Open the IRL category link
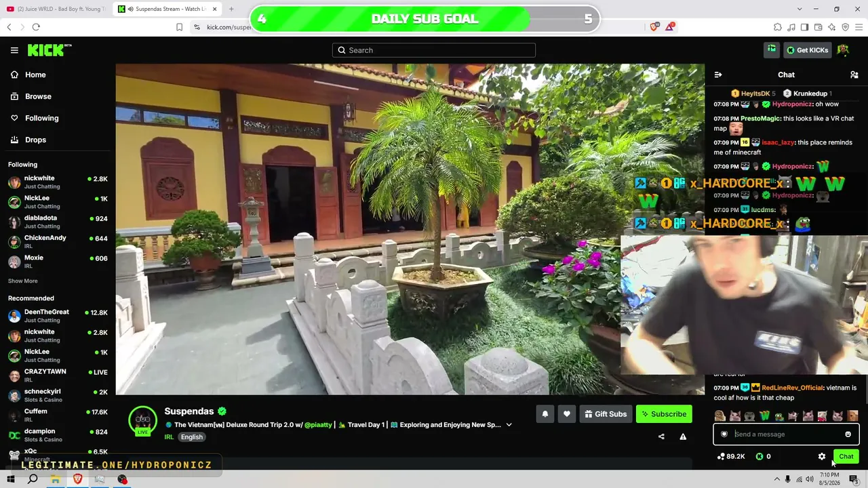 pos(169,437)
